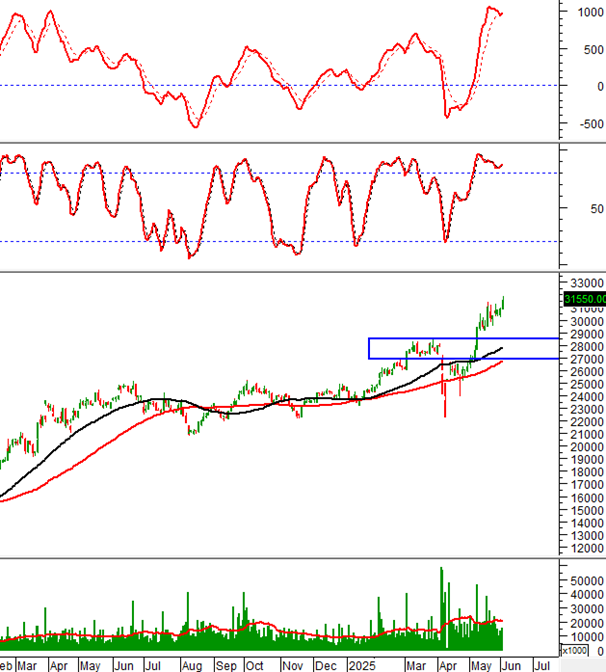
Task: Click the 25000 price axis value
Action: 587,384
